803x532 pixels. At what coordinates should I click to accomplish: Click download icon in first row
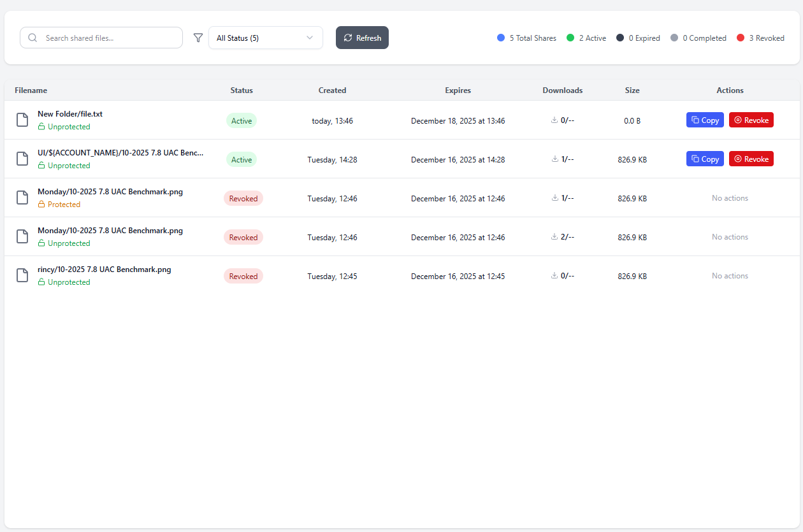(554, 120)
